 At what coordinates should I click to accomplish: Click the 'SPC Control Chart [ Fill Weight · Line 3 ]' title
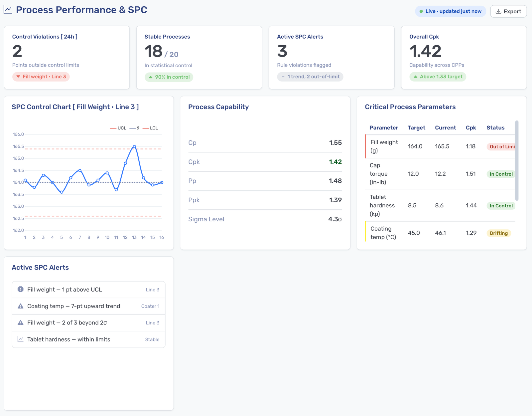click(75, 107)
